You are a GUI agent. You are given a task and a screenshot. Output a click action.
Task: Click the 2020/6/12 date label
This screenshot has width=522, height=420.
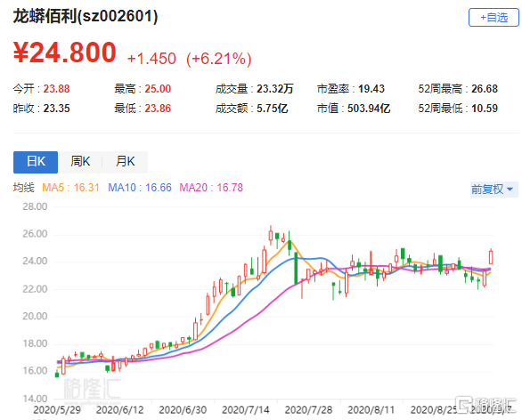(120, 409)
